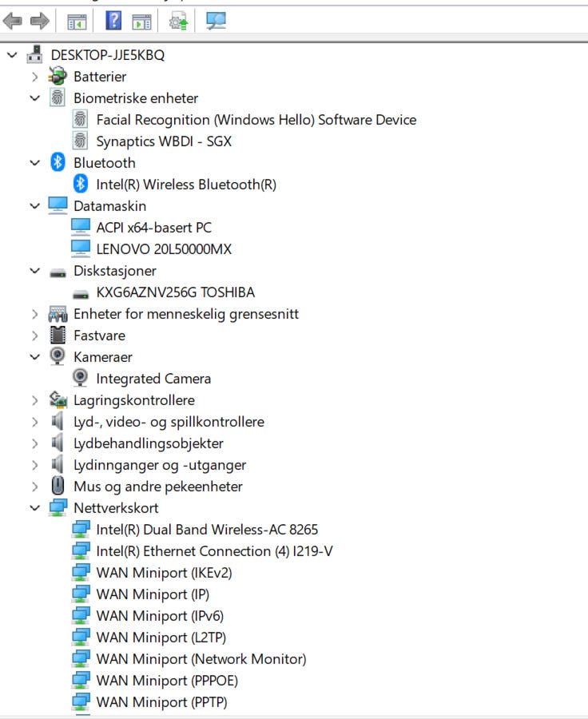588x719 pixels.
Task: Click the Bluetooth category icon
Action: tap(58, 162)
